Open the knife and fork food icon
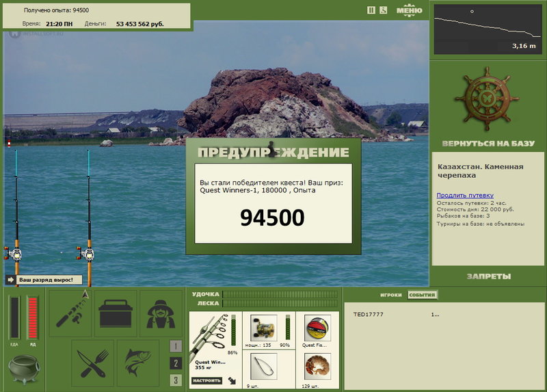This screenshot has width=547, height=392. (x=93, y=363)
